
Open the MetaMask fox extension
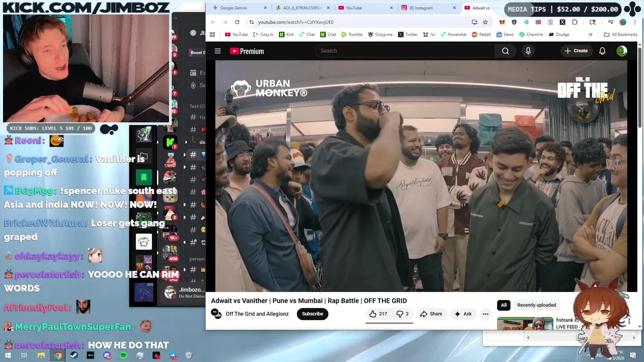502,22
